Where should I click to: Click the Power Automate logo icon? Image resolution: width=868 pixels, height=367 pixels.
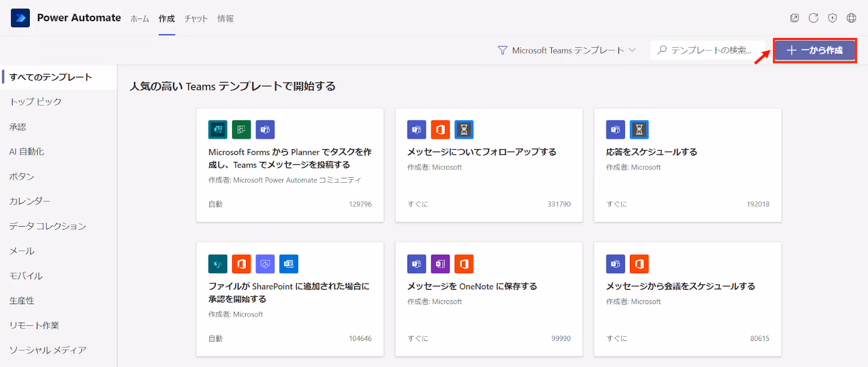(20, 18)
